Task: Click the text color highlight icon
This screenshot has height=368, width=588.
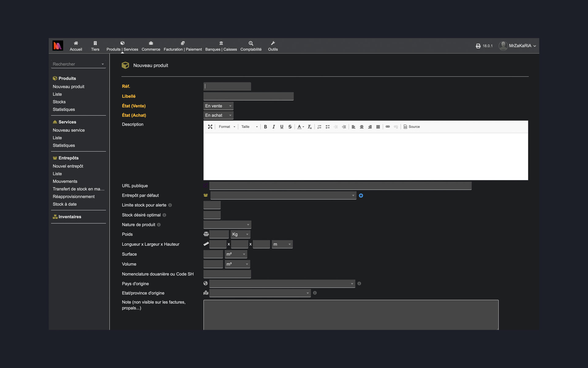Action: point(299,126)
